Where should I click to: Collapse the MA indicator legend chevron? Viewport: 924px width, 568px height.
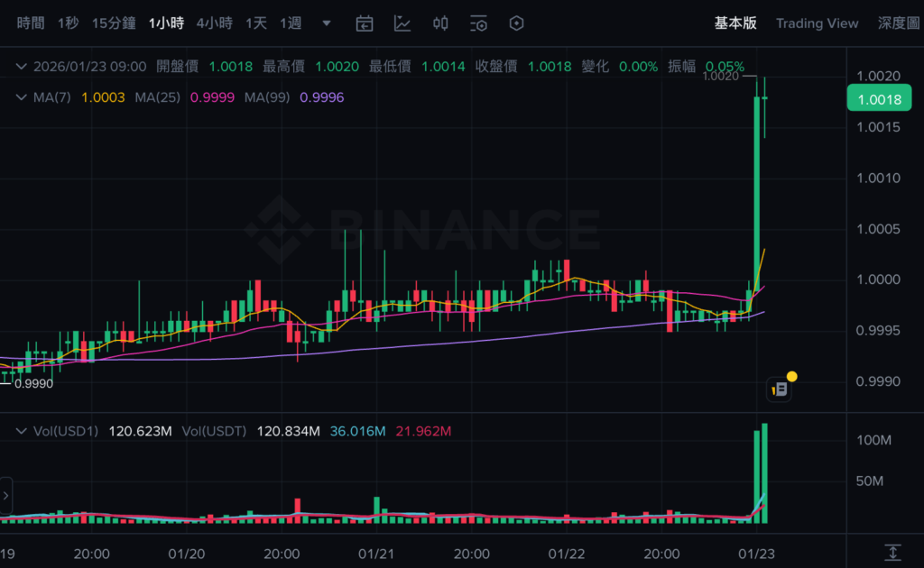pos(20,97)
